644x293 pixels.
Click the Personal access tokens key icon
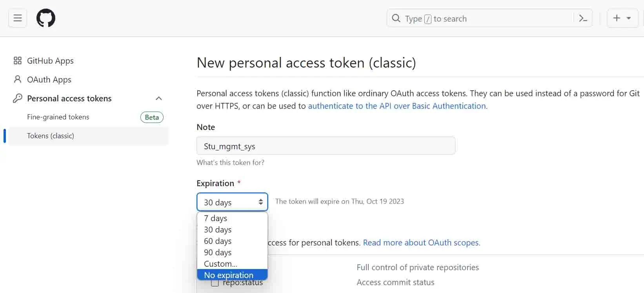17,98
